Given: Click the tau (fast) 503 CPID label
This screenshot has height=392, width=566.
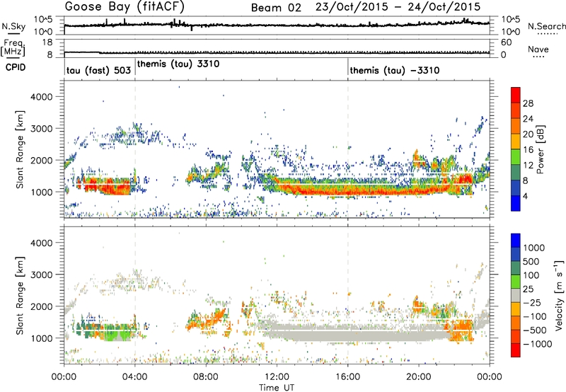Looking at the screenshot, I should [x=98, y=70].
